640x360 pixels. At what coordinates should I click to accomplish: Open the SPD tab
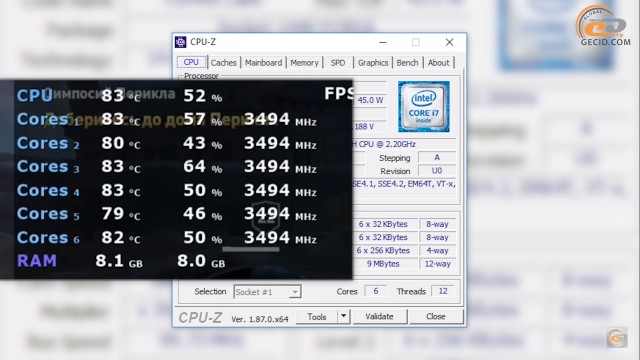pyautogui.click(x=338, y=63)
